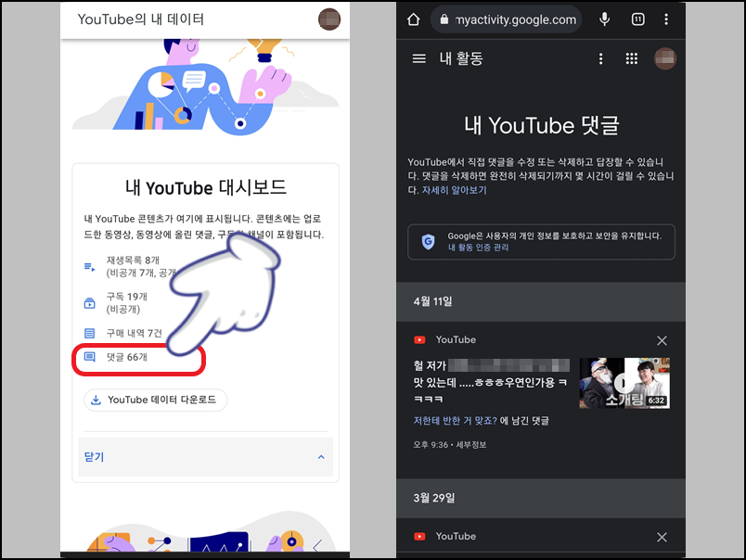Tap the profile avatar in YouTube data header
746x560 pixels.
329,19
